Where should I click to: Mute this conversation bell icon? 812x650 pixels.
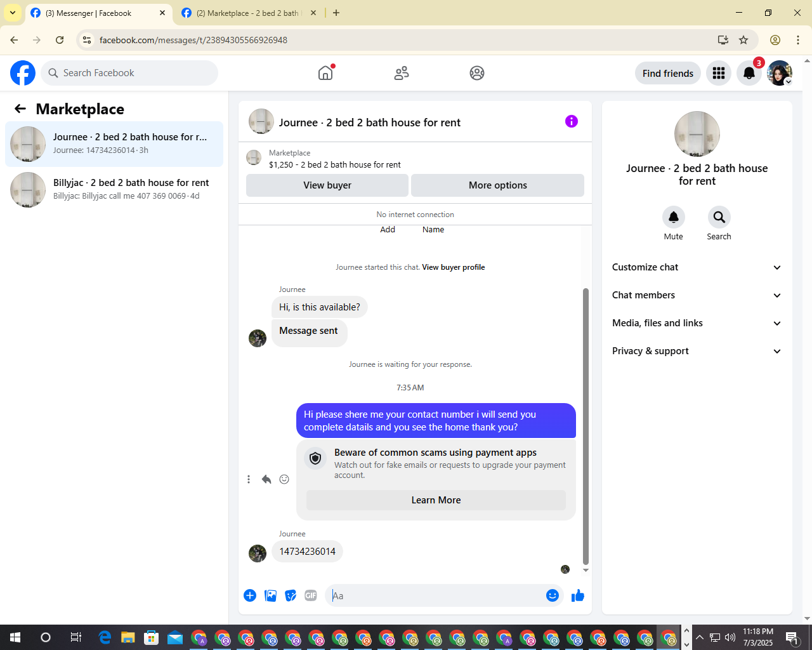(x=674, y=217)
